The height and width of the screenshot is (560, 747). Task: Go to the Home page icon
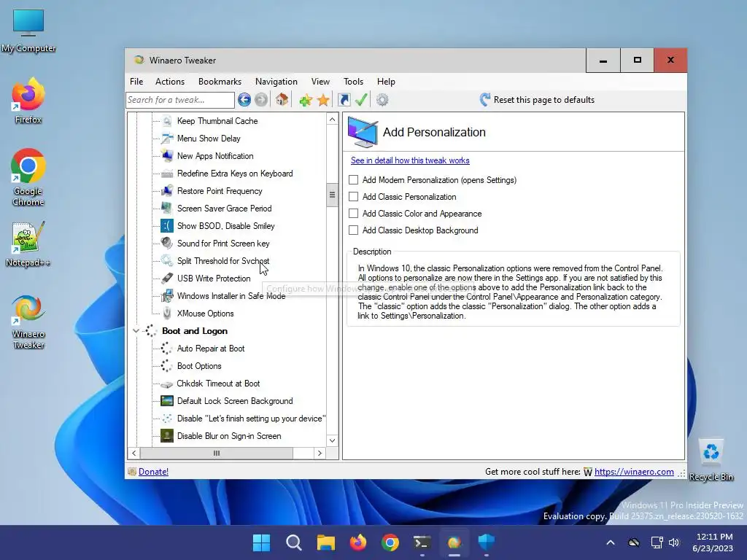[282, 99]
